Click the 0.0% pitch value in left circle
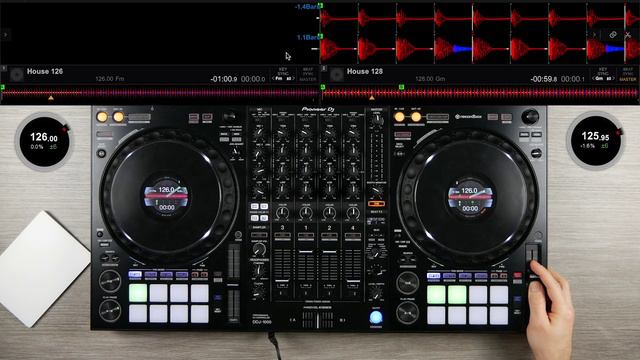The image size is (640, 360). click(x=37, y=147)
